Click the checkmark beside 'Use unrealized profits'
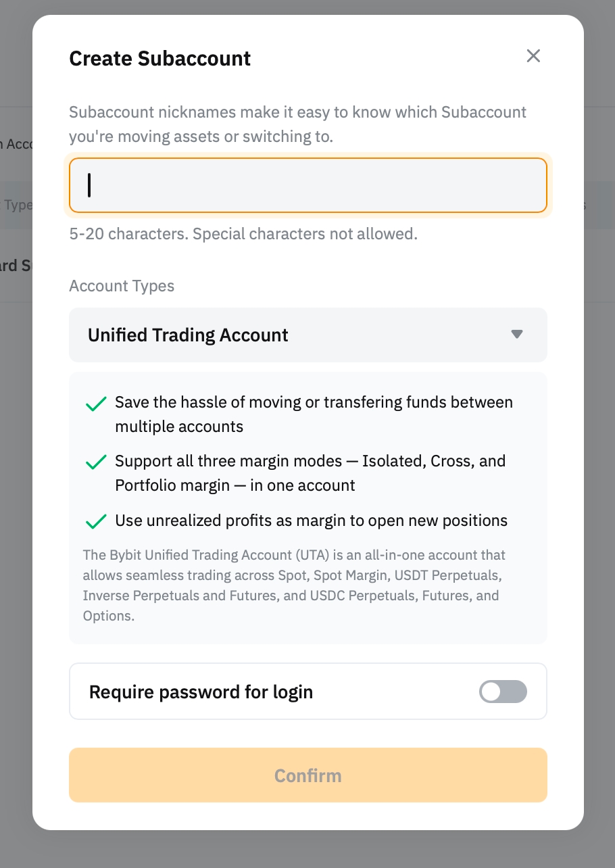This screenshot has width=615, height=868. click(96, 521)
